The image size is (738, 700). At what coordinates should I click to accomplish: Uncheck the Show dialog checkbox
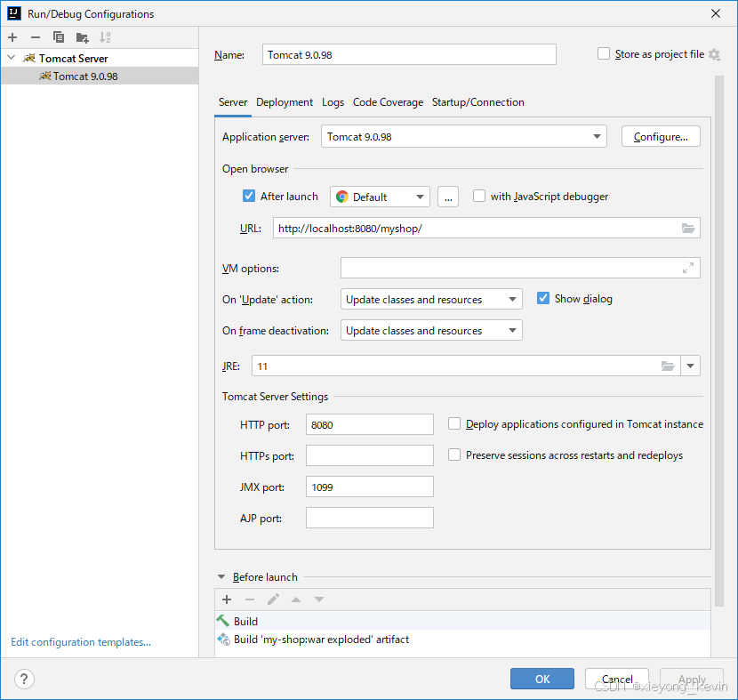pos(542,299)
